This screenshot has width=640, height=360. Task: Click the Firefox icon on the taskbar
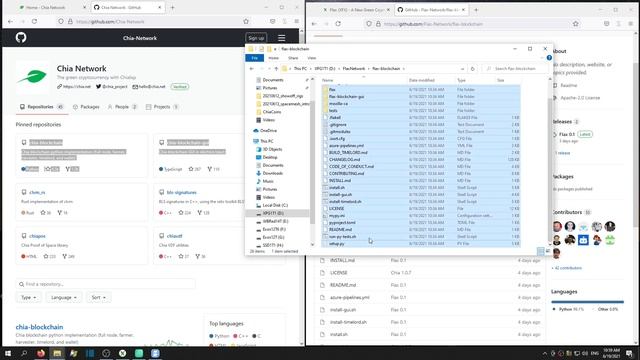click(x=41, y=353)
